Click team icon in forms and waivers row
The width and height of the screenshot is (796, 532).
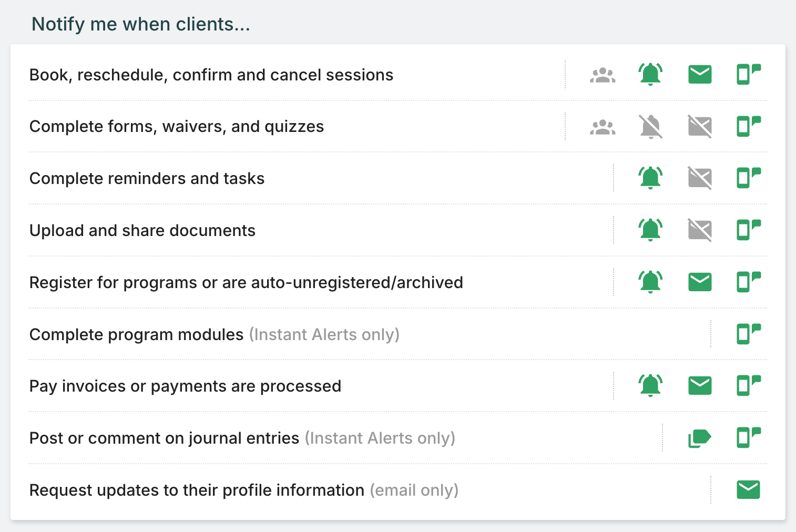603,127
